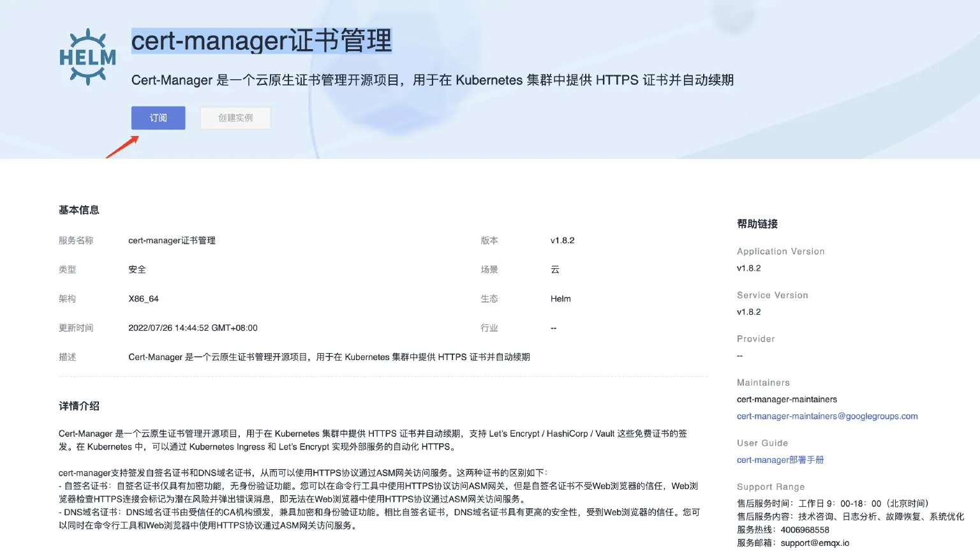The image size is (980, 551).
Task: Click the X86_64 architecture value
Action: coord(144,298)
